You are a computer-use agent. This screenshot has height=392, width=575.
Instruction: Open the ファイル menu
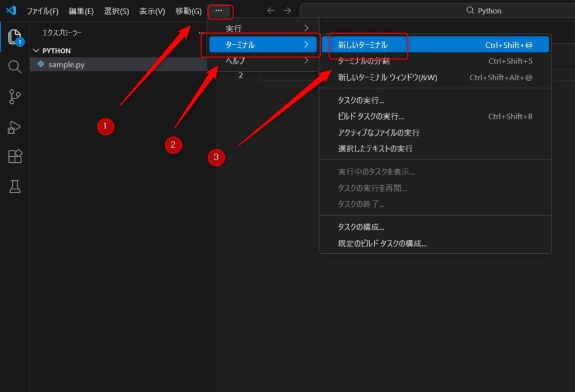[42, 11]
